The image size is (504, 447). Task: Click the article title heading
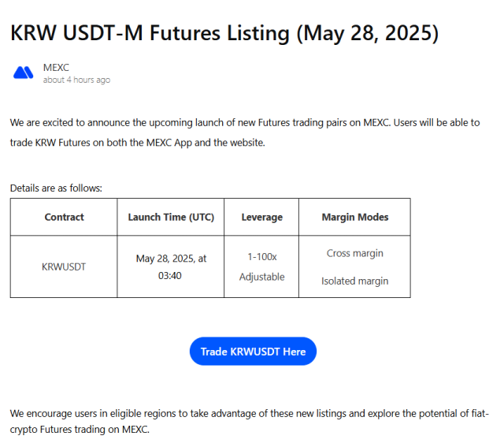pos(224,33)
